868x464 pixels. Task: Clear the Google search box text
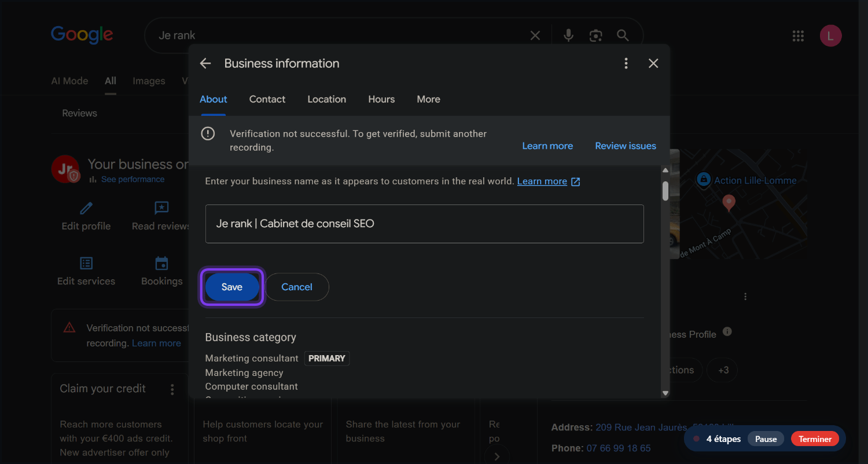[x=535, y=36]
